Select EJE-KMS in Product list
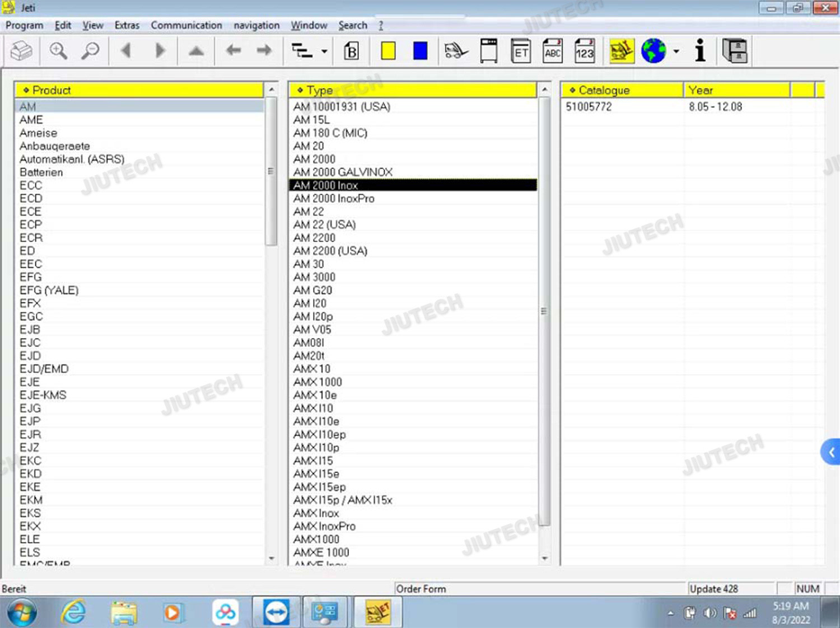This screenshot has width=840, height=628. point(139,395)
